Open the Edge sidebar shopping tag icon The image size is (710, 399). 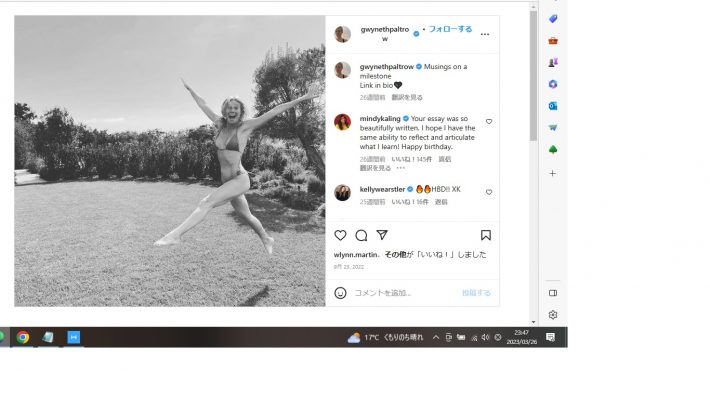click(552, 19)
